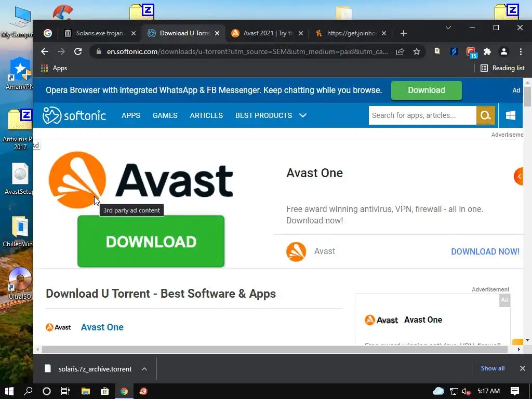Go forward with the browser forward arrow

click(61, 51)
